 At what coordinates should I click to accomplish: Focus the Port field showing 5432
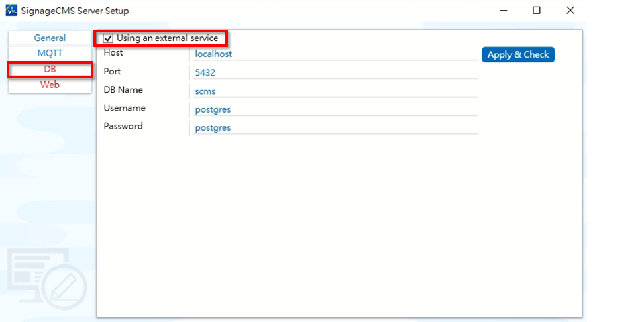point(334,72)
